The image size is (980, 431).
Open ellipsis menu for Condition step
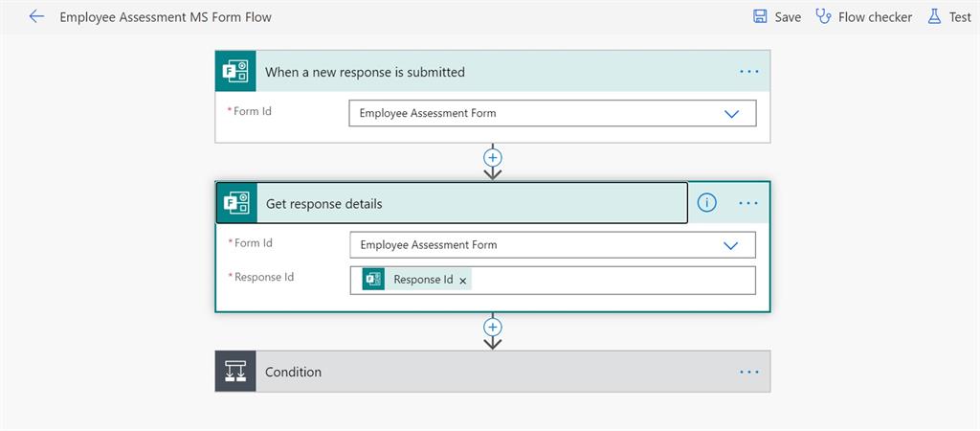[x=748, y=372]
